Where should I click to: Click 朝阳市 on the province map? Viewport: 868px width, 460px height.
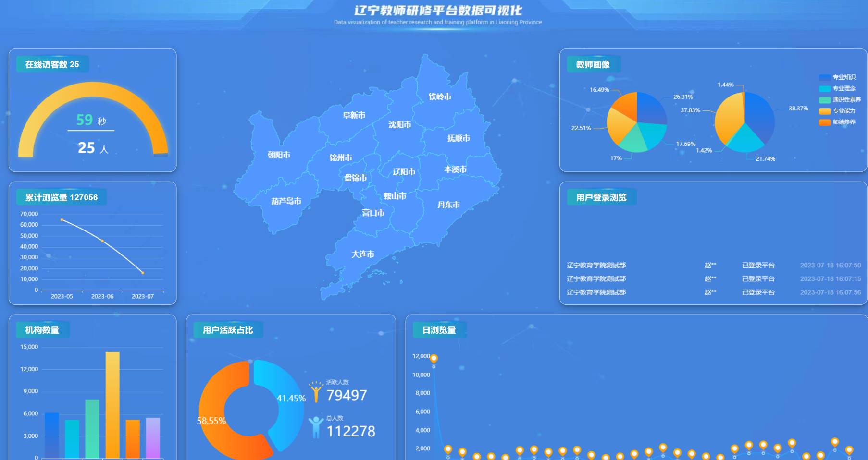click(279, 155)
